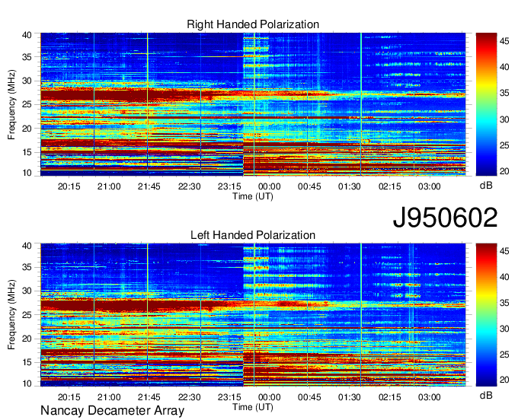This screenshot has width=518, height=420.
Task: Click the 'dB' label under Left Handed colorbar
Action: coord(486,395)
